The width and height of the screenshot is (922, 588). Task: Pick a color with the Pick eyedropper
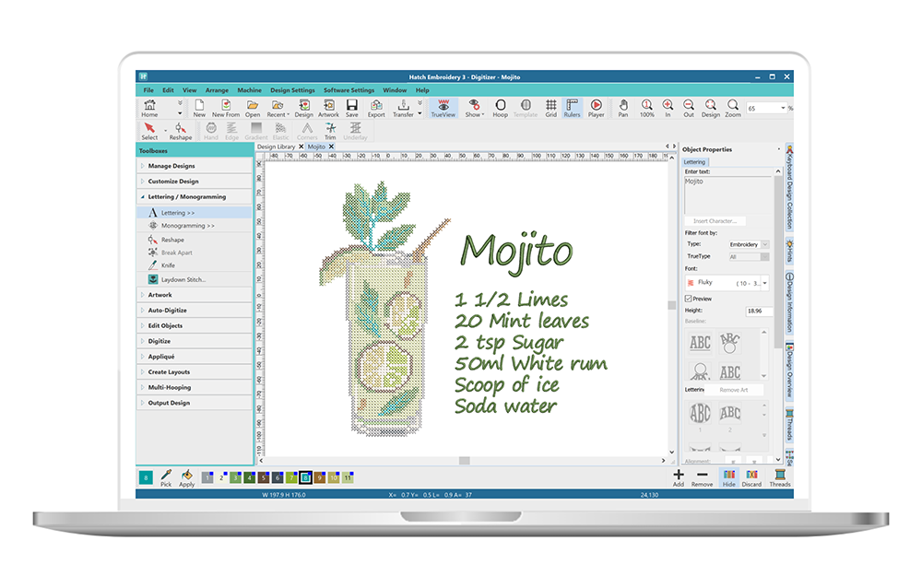point(166,476)
